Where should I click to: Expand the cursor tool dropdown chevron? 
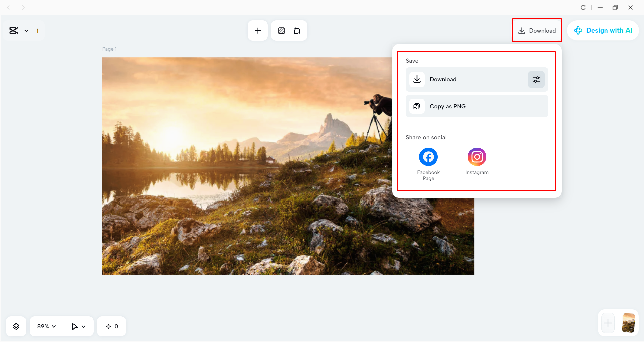[84, 326]
